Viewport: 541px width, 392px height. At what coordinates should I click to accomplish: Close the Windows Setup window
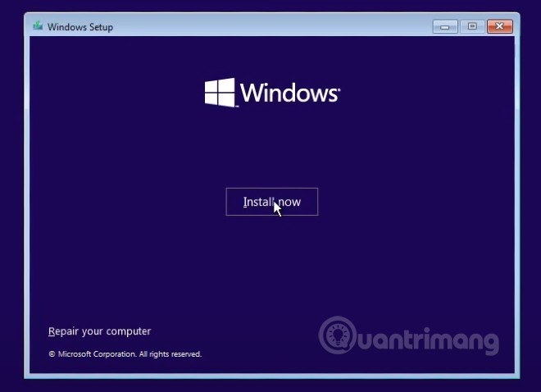click(499, 26)
